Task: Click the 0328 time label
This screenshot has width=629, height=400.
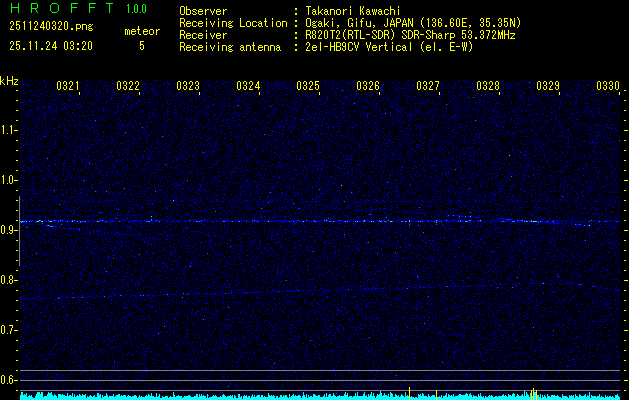Action: point(488,87)
